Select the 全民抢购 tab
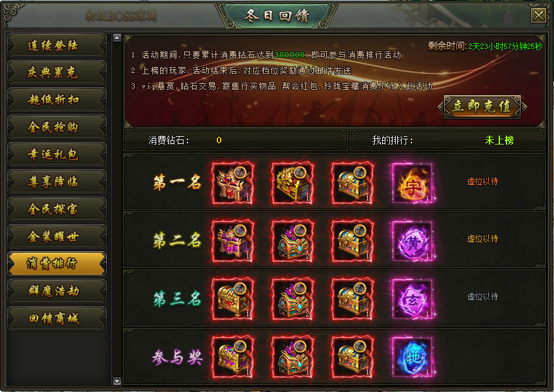Screen dimensions: 554x392 (x=57, y=127)
